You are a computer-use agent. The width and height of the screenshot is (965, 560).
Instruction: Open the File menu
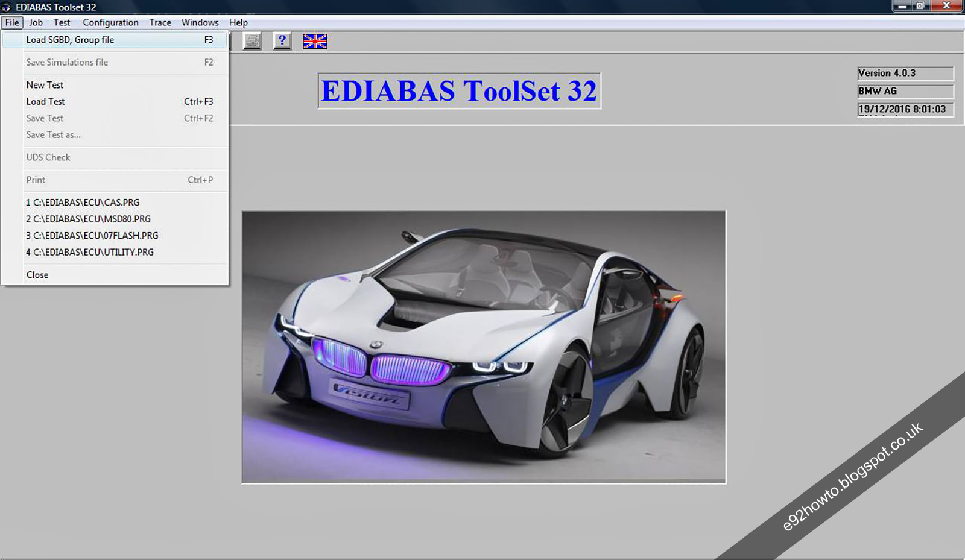[12, 22]
